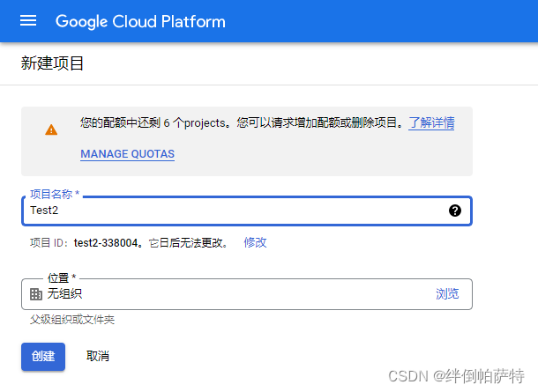The image size is (538, 392).
Task: Click 修改 to edit the project ID
Action: click(255, 242)
